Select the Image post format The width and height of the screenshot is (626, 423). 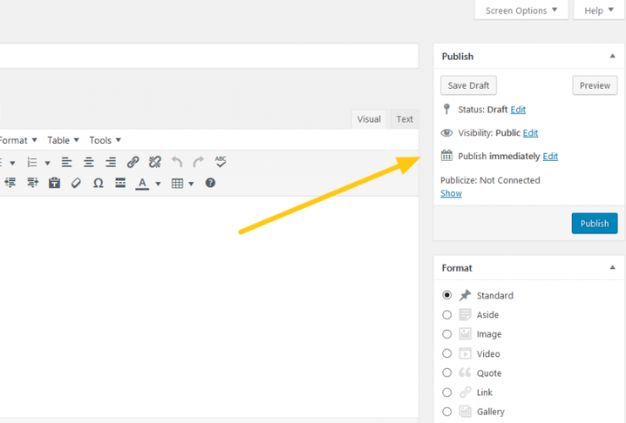pos(447,334)
